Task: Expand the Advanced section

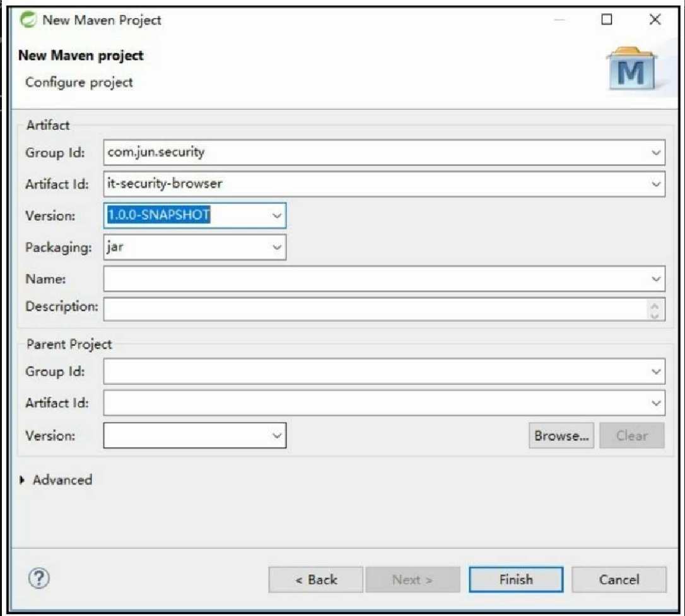Action: point(22,480)
